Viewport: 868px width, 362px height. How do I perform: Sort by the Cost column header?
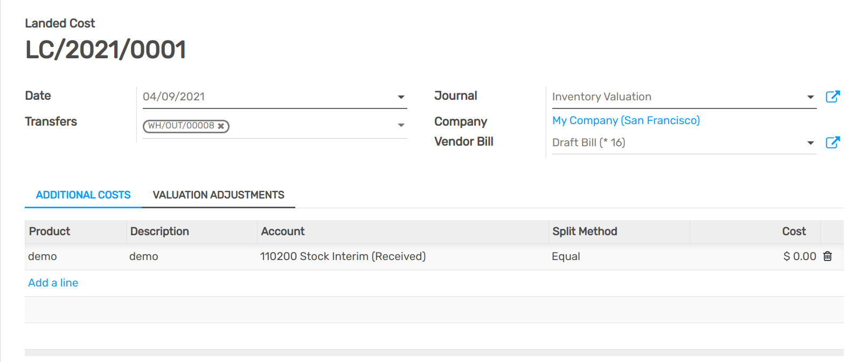[755, 231]
